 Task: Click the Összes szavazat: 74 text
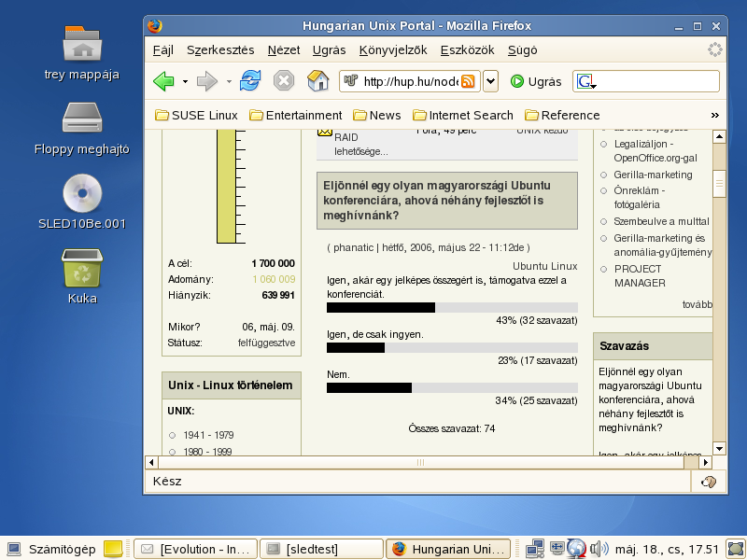click(452, 428)
